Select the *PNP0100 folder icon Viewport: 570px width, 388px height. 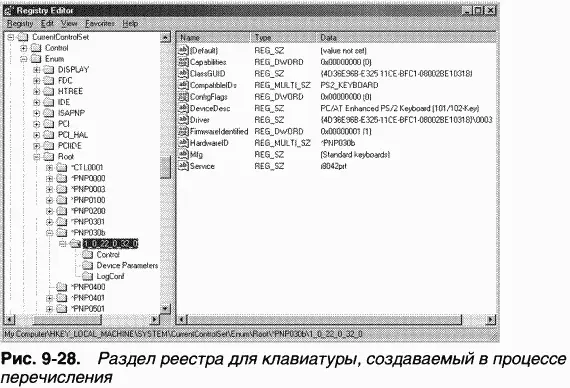coord(62,200)
